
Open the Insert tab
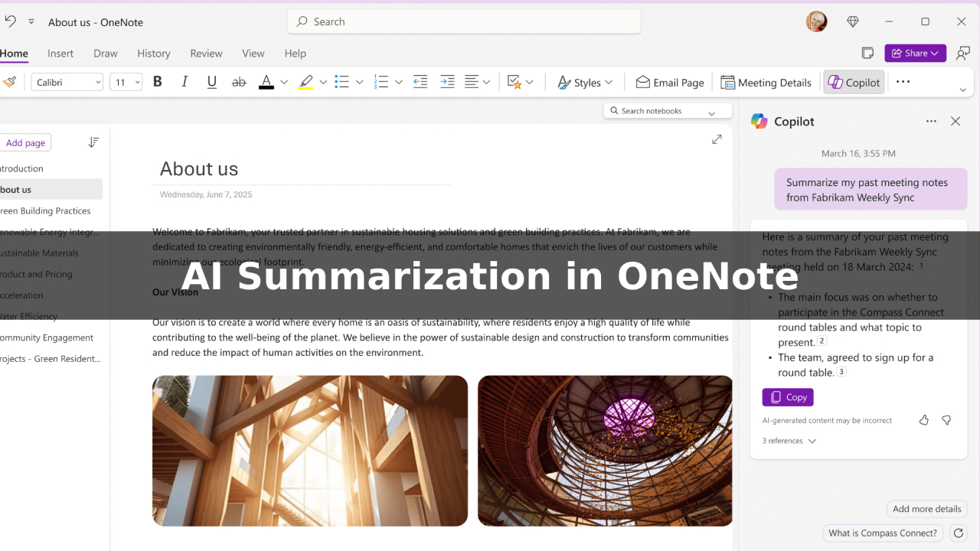pyautogui.click(x=60, y=54)
